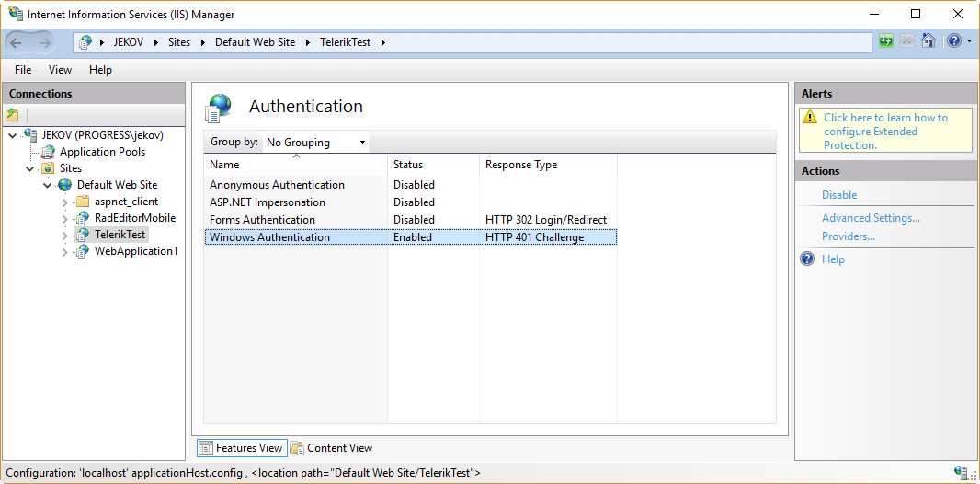
Task: Select the Anonymous Authentication row
Action: (x=411, y=185)
